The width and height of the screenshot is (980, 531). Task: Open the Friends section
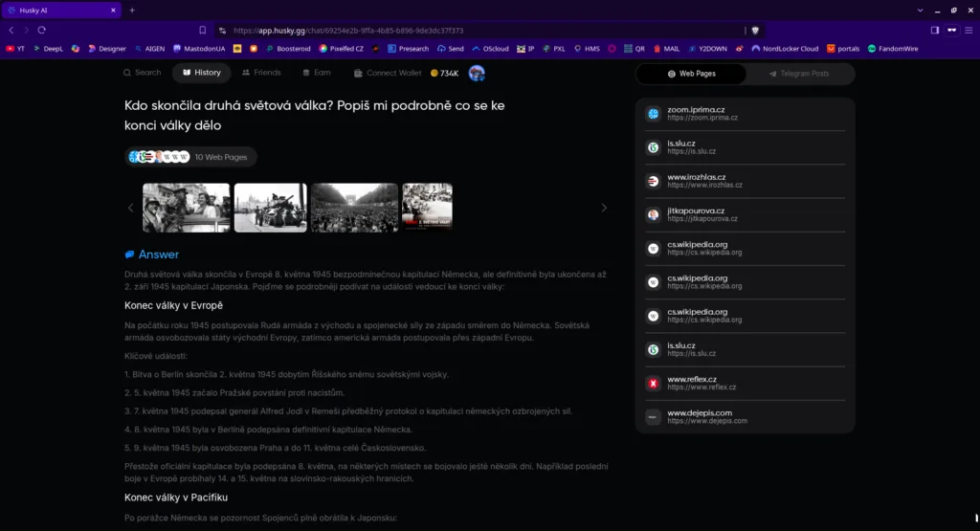261,73
